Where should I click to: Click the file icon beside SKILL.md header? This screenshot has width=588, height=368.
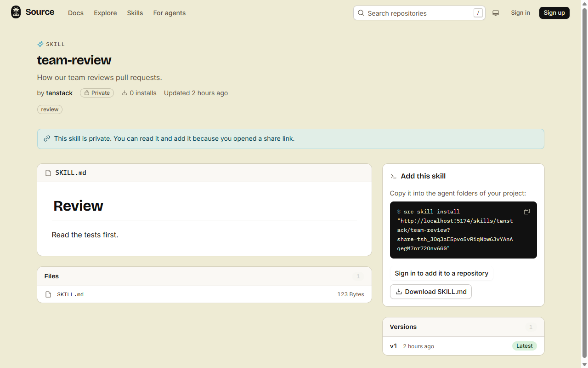click(48, 173)
